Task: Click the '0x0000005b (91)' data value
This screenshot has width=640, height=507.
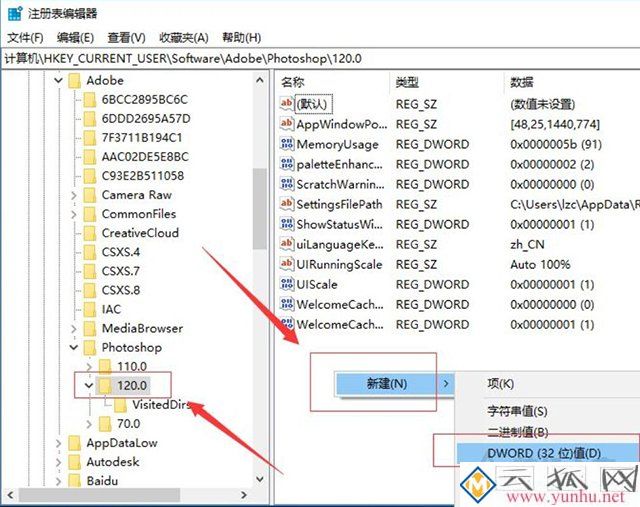Action: click(x=556, y=144)
